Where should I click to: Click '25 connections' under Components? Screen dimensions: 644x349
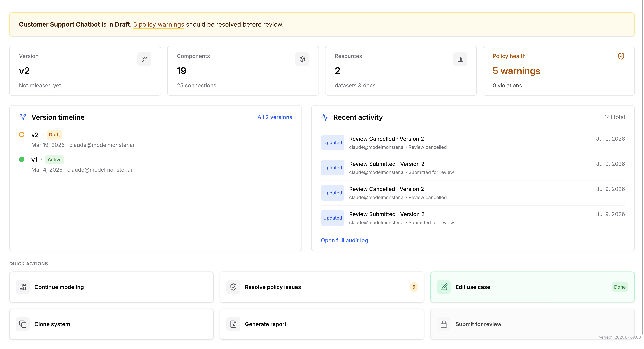coord(196,85)
